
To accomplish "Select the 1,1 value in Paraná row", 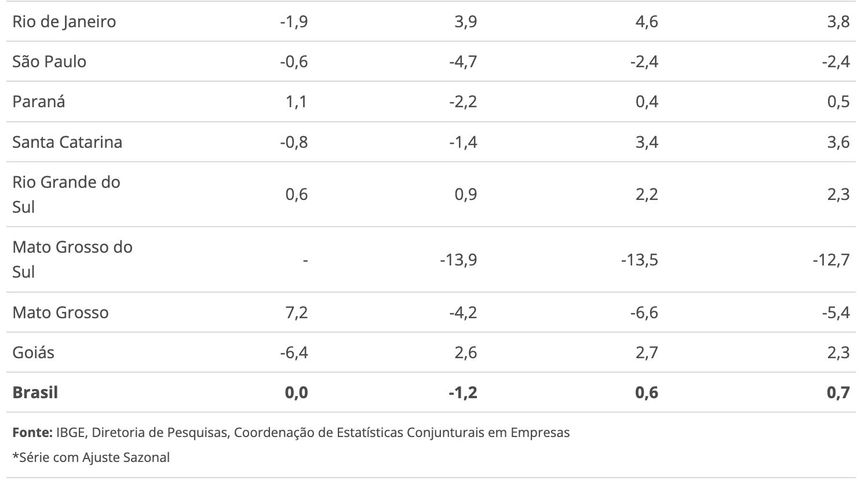I will click(296, 101).
